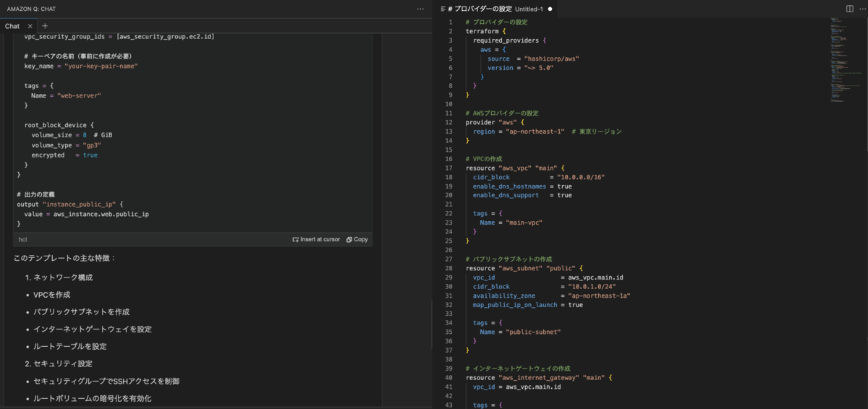Click Insert at cursor under the hcl code block
Screen dimensions: 868x409
pyautogui.click(x=316, y=239)
